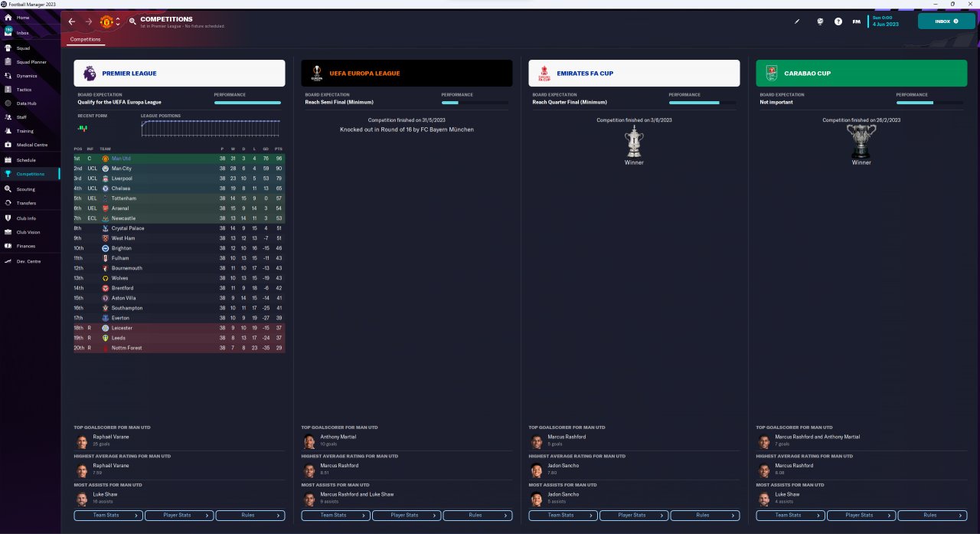Open the Carabao Cup header card
The height and width of the screenshot is (534, 980).
[x=861, y=74]
